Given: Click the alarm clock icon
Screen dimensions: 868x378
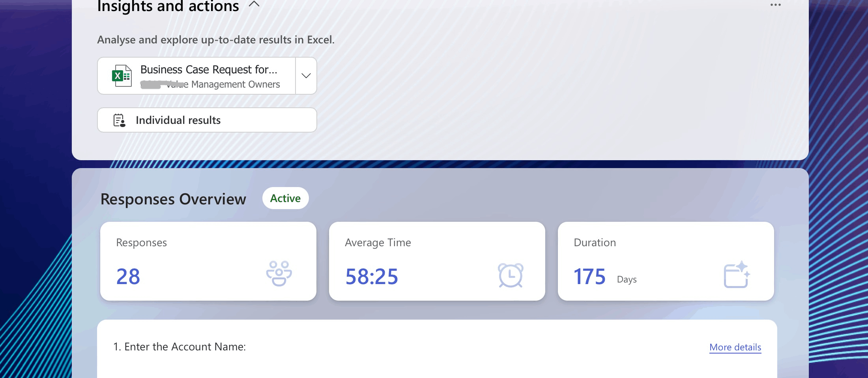Looking at the screenshot, I should click(511, 275).
